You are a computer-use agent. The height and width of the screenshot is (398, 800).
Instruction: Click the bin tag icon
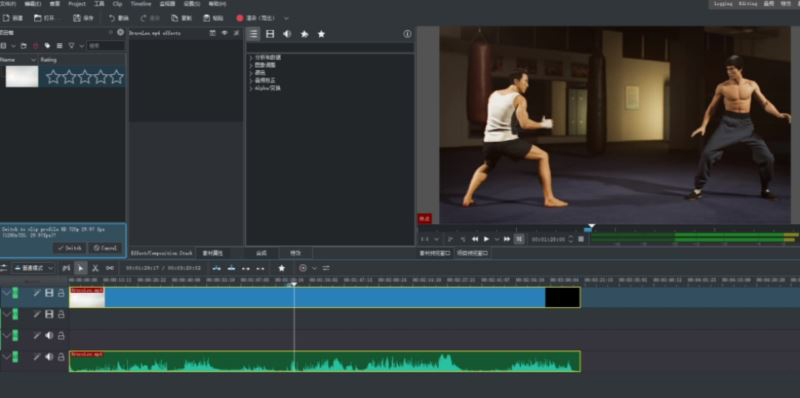pos(47,45)
